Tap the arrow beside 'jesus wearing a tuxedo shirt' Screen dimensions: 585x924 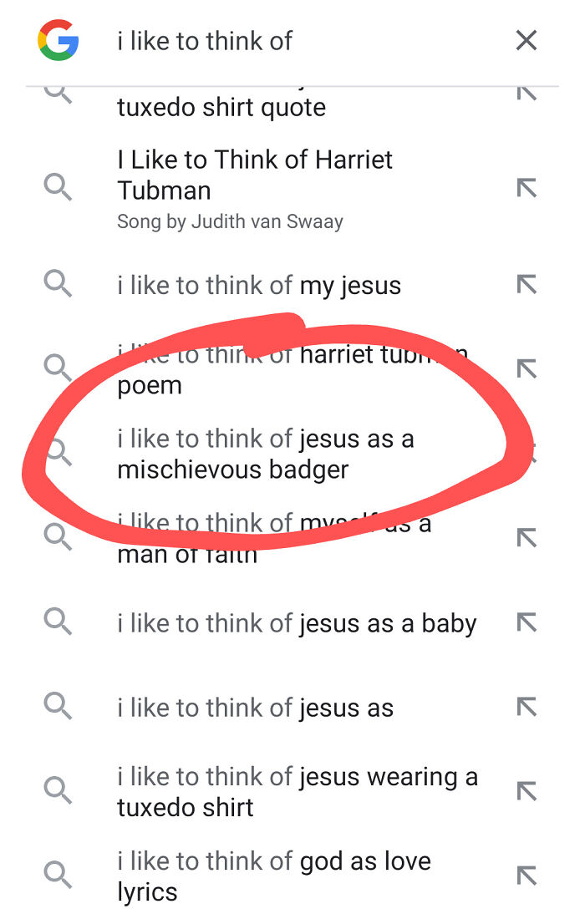[527, 790]
